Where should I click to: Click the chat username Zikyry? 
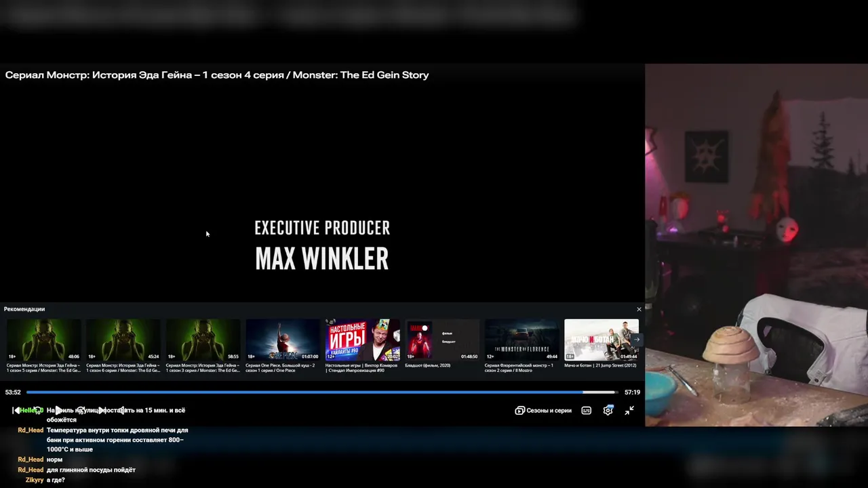coord(35,480)
